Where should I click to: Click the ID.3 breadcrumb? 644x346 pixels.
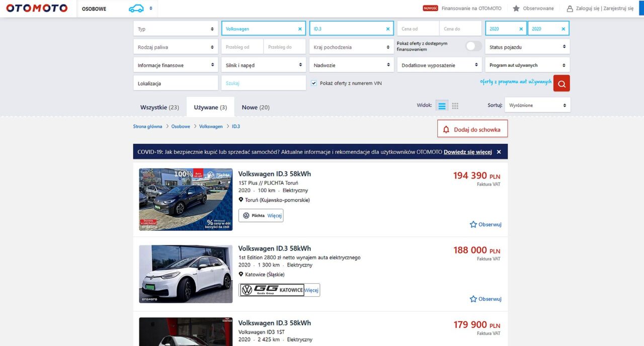pos(236,127)
